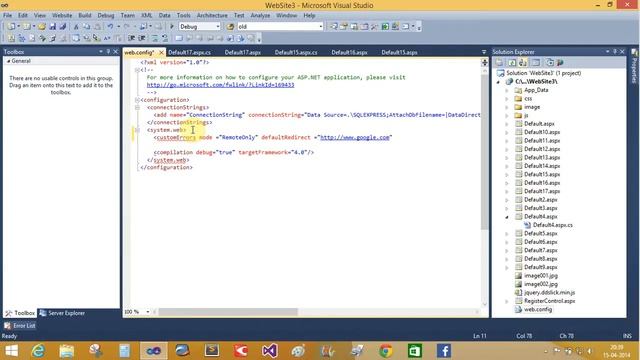
Task: Open Facebook app from the taskbar
Action: [x=444, y=351]
